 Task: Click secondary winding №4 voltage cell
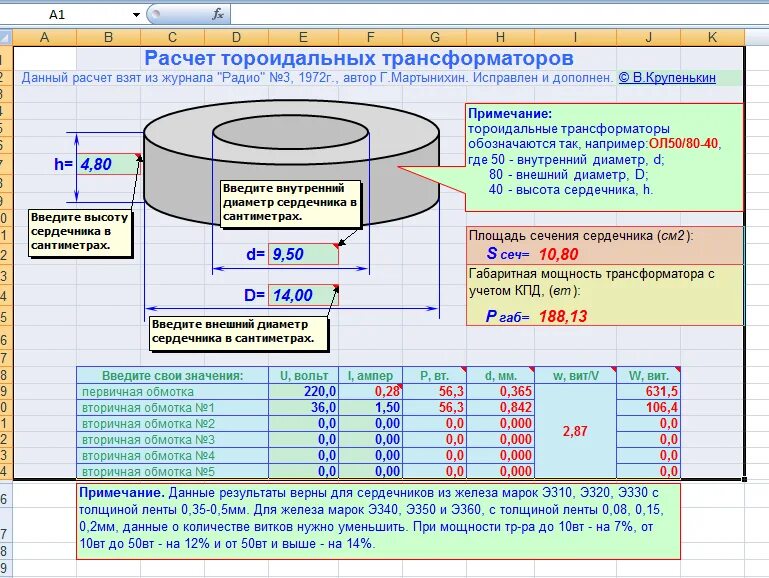(x=303, y=455)
